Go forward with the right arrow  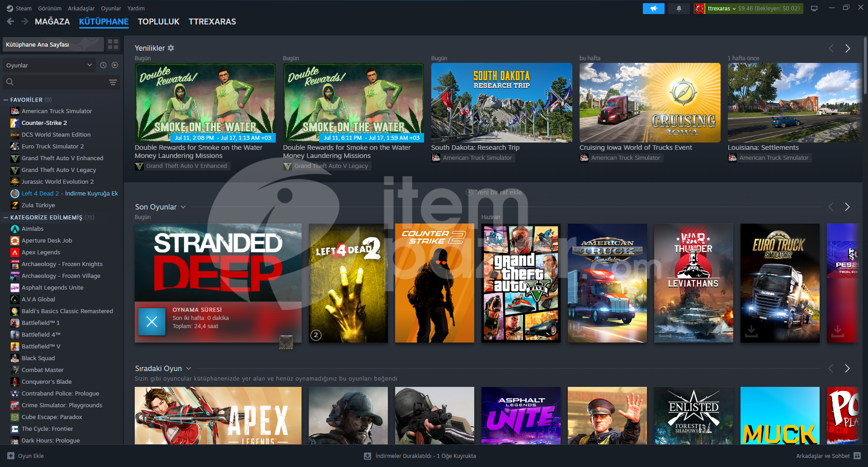point(25,21)
